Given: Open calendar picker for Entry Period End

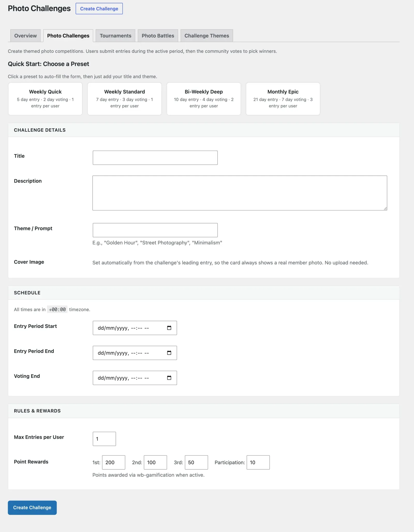Looking at the screenshot, I should (x=169, y=353).
